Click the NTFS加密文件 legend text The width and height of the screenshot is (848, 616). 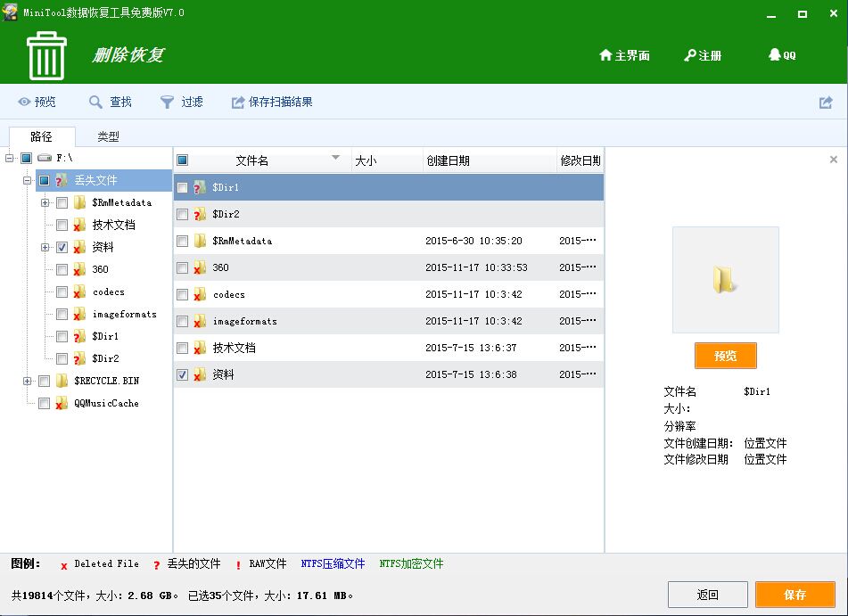(x=411, y=563)
